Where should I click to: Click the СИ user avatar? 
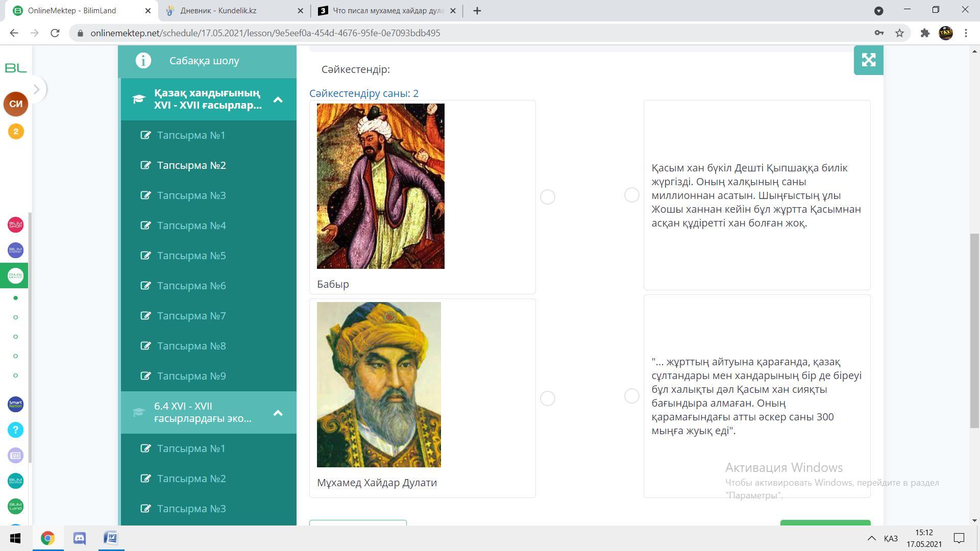[x=16, y=104]
